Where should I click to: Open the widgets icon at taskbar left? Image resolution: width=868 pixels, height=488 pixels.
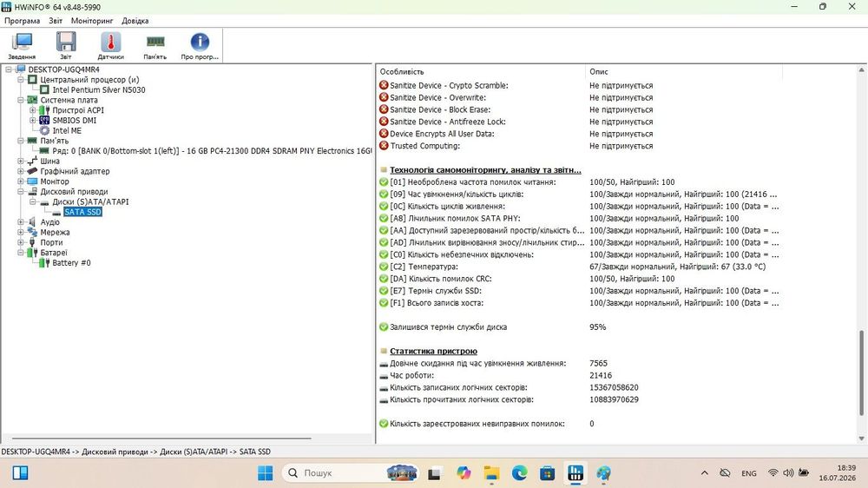[21, 472]
